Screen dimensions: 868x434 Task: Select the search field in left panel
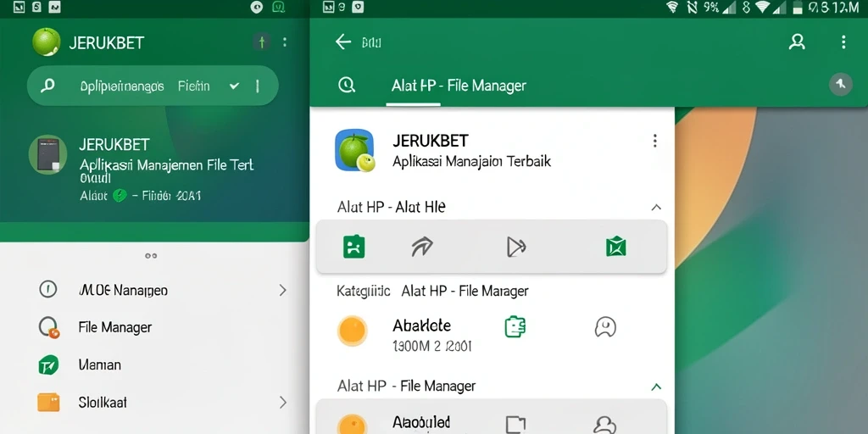(x=153, y=86)
